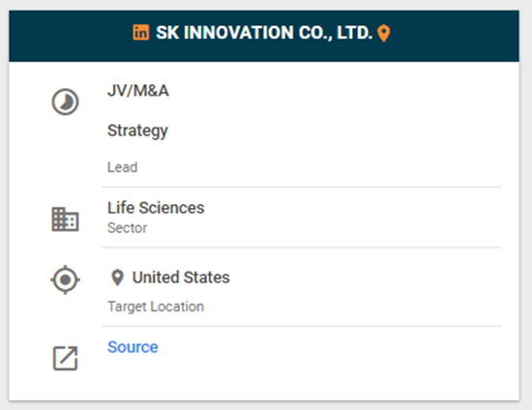Click the United States location text
The height and width of the screenshot is (410, 532).
tap(181, 278)
